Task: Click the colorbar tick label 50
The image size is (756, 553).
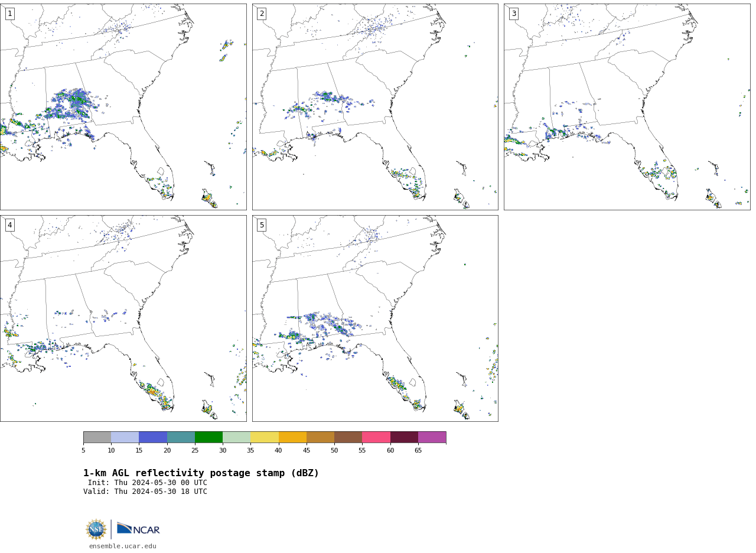Action: pos(334,451)
